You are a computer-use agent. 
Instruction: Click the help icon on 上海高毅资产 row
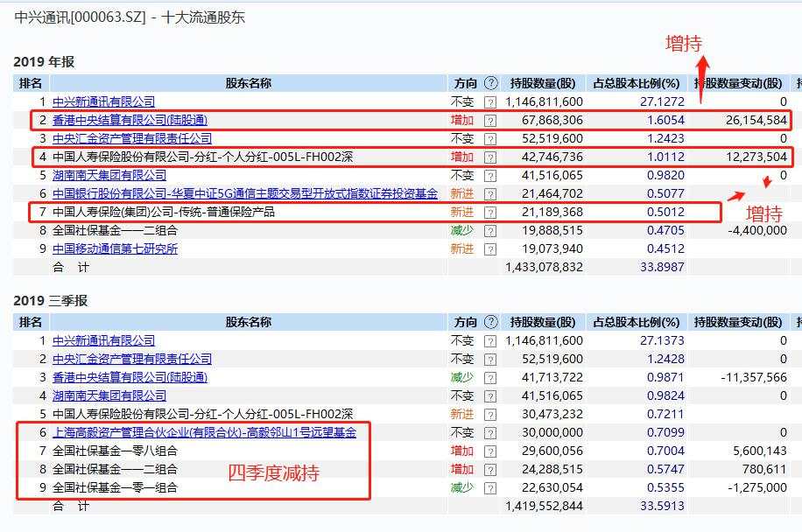490,431
